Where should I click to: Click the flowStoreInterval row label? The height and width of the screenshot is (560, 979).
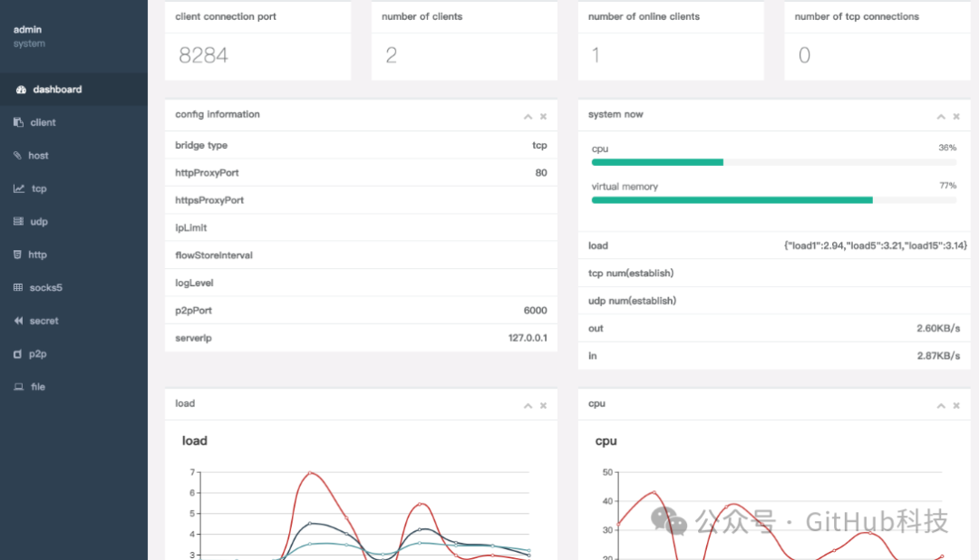coord(214,256)
